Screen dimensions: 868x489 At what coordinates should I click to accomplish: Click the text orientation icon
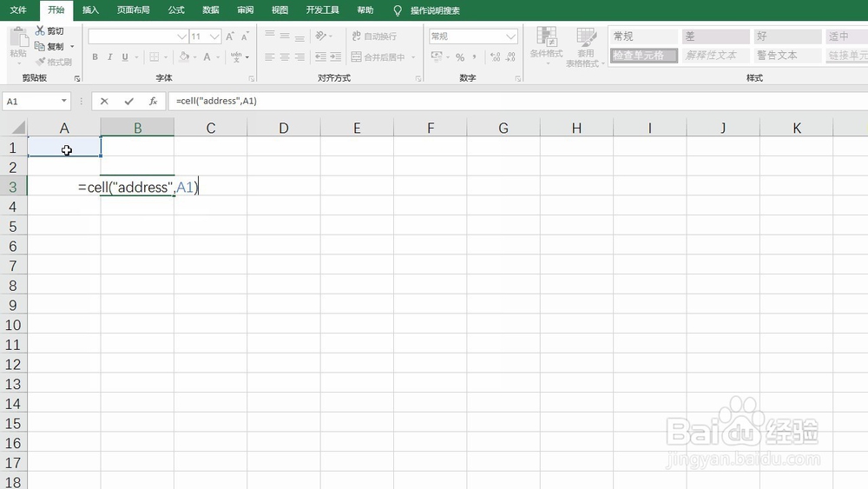[321, 36]
